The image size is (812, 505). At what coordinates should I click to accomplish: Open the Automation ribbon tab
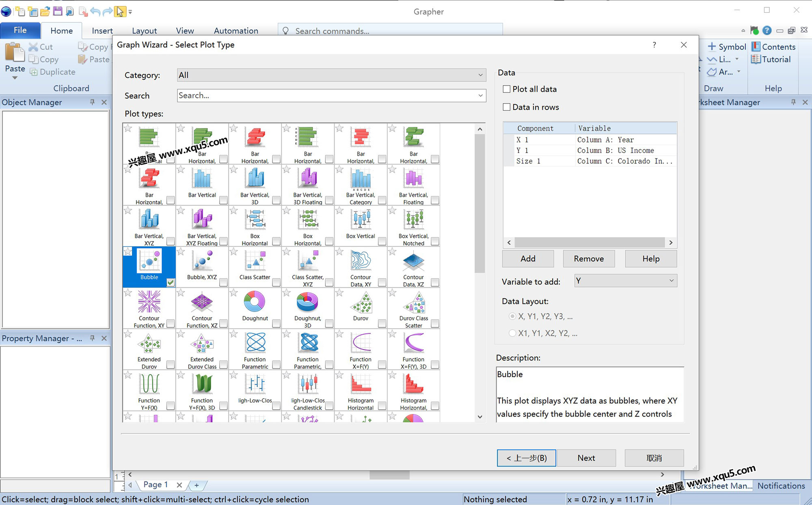[x=236, y=31]
